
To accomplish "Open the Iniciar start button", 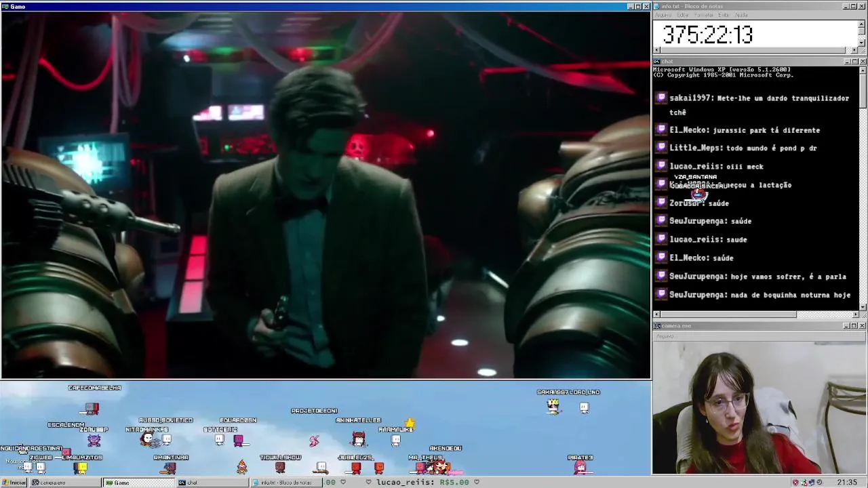I will pyautogui.click(x=14, y=483).
